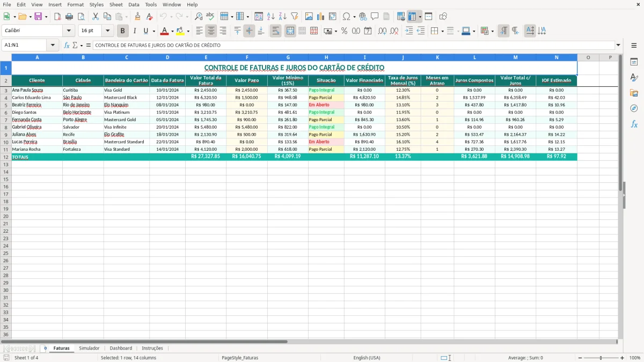The height and width of the screenshot is (362, 644).
Task: Open the font color dropdown arrow
Action: pos(172,31)
